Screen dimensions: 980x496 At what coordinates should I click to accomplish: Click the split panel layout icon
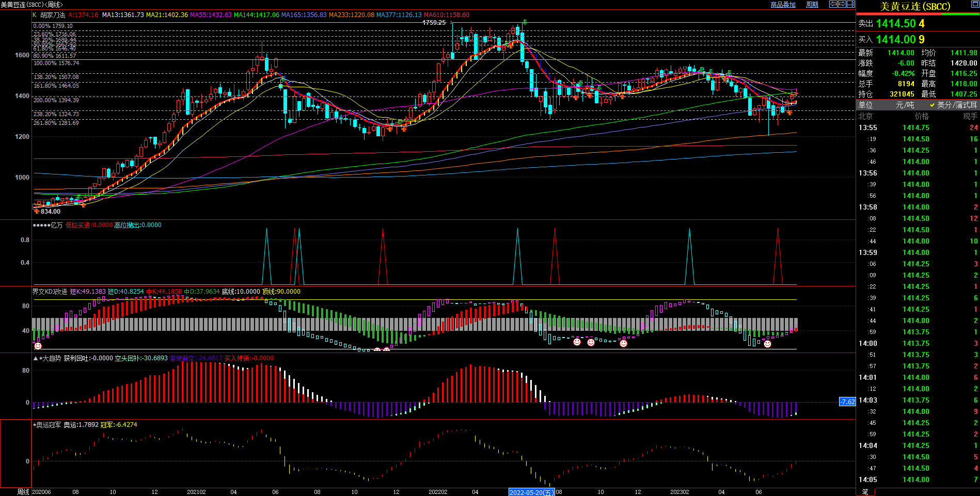click(x=850, y=4)
